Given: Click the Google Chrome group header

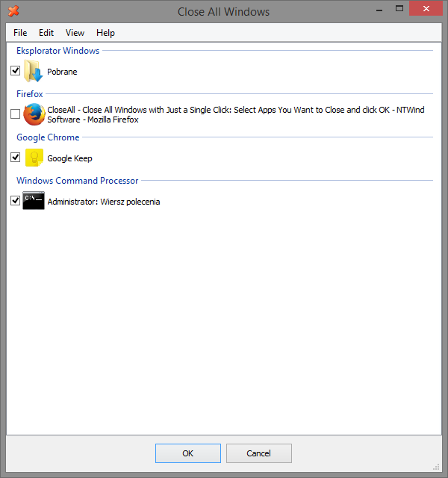Looking at the screenshot, I should coord(48,137).
